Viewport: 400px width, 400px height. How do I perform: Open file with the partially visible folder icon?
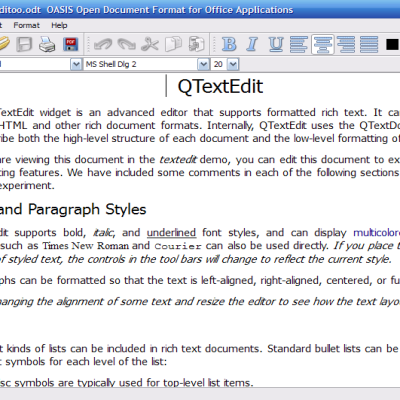click(4, 44)
